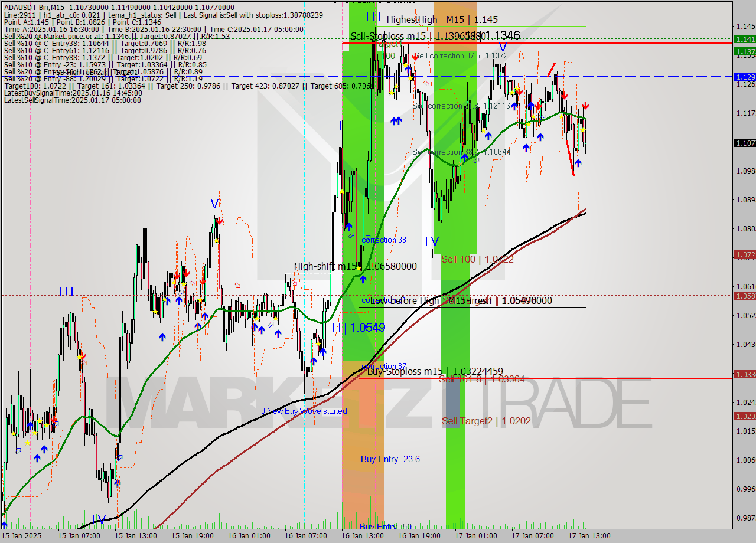Click the '16 Jan 13:00' time axis label
The height and width of the screenshot is (543, 756).
point(364,536)
